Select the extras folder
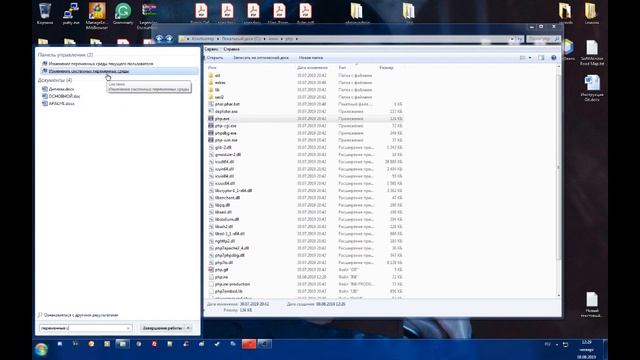This screenshot has height=360, width=640. [x=220, y=83]
